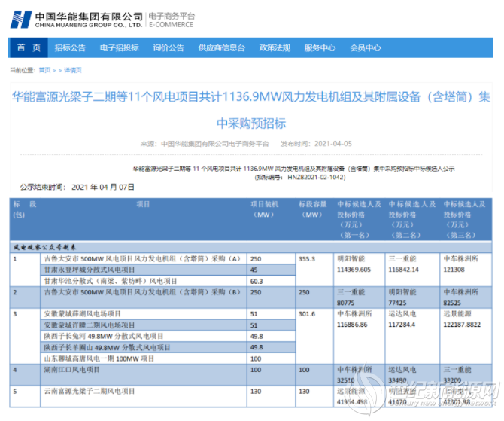Viewport: 504px width, 421px height.
Task: Open the 供应商信息台 navigation item
Action: (x=221, y=48)
